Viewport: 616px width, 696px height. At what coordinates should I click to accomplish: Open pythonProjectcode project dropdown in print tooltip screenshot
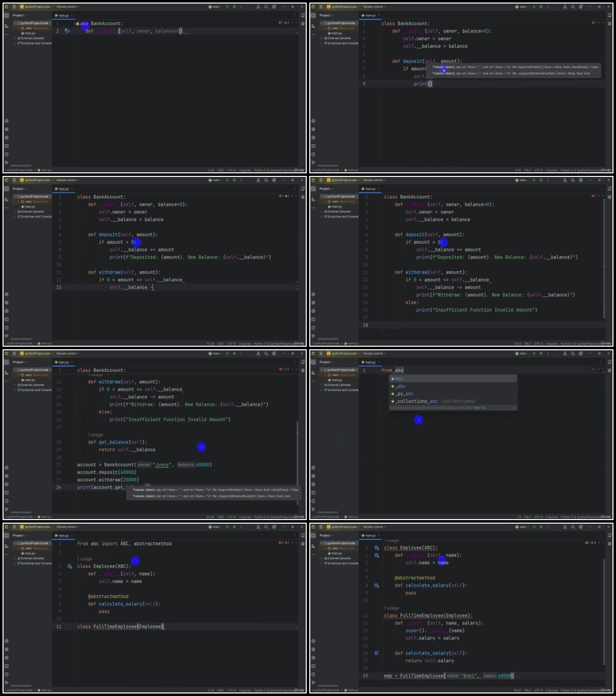[x=343, y=7]
